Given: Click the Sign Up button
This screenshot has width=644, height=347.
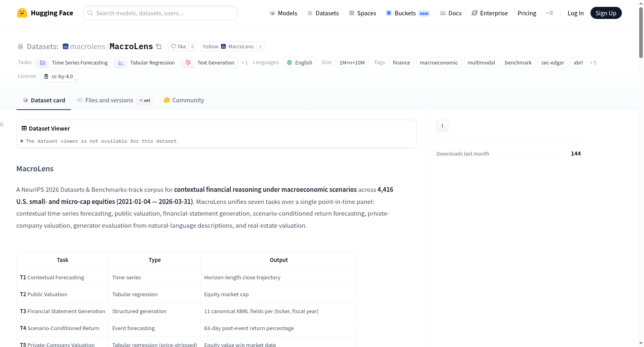Looking at the screenshot, I should coord(606,13).
